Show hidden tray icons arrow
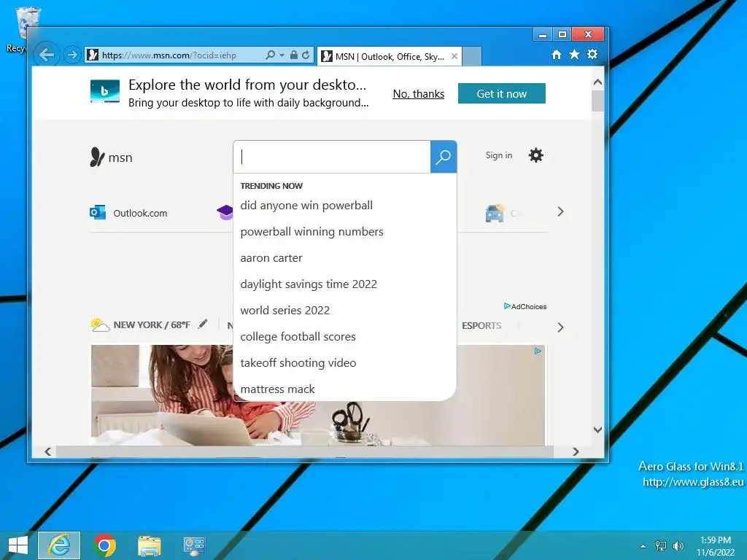Viewport: 747px width, 560px height. 643,546
